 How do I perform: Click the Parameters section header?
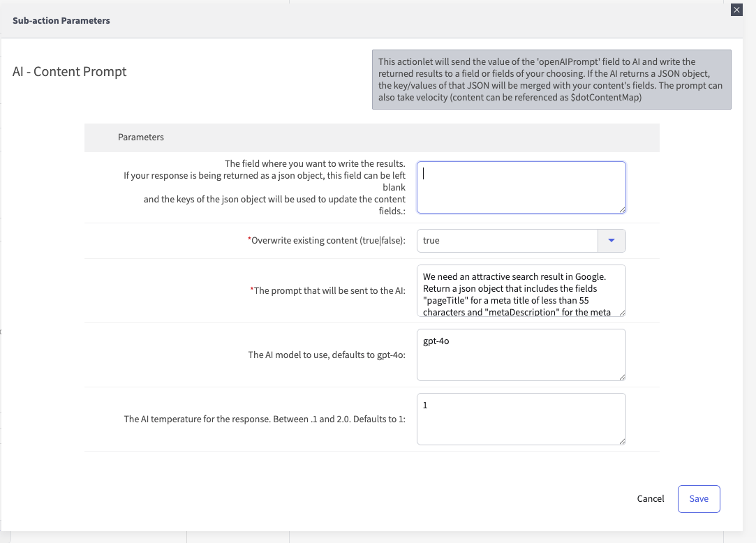click(x=141, y=137)
